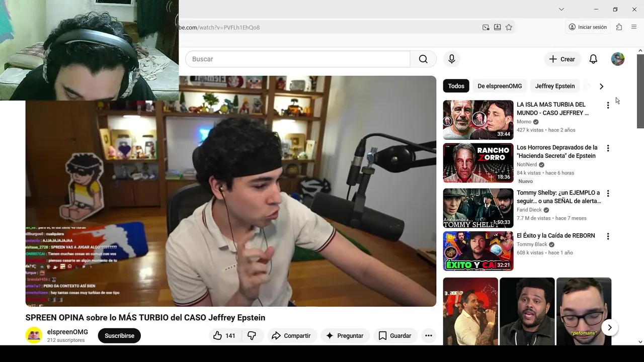
Task: Click the search magnifier button
Action: pyautogui.click(x=423, y=59)
